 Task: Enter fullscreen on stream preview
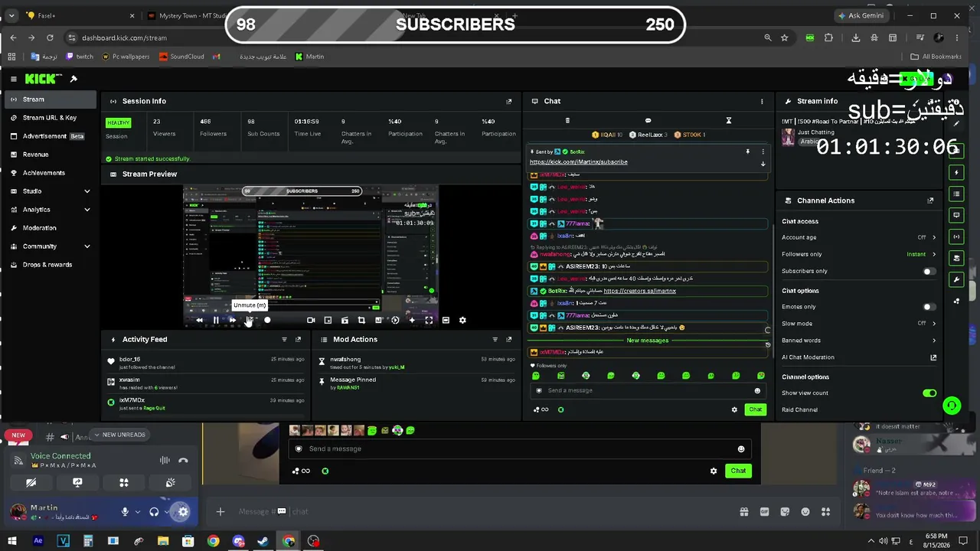[x=429, y=321]
